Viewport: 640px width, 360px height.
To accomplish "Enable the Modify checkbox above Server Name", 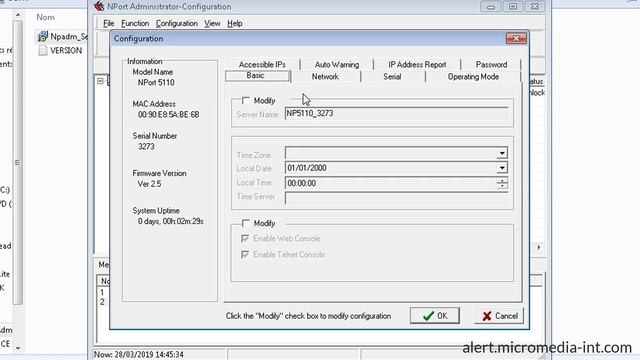I will 245,100.
